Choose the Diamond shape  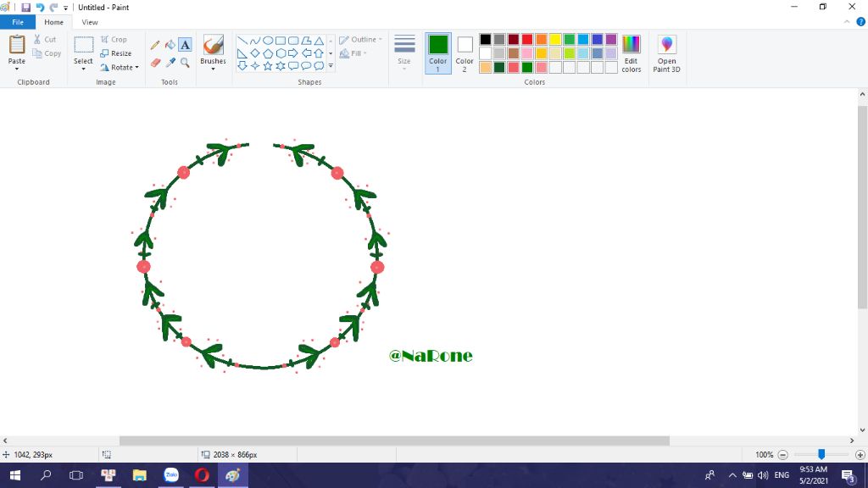[x=254, y=53]
